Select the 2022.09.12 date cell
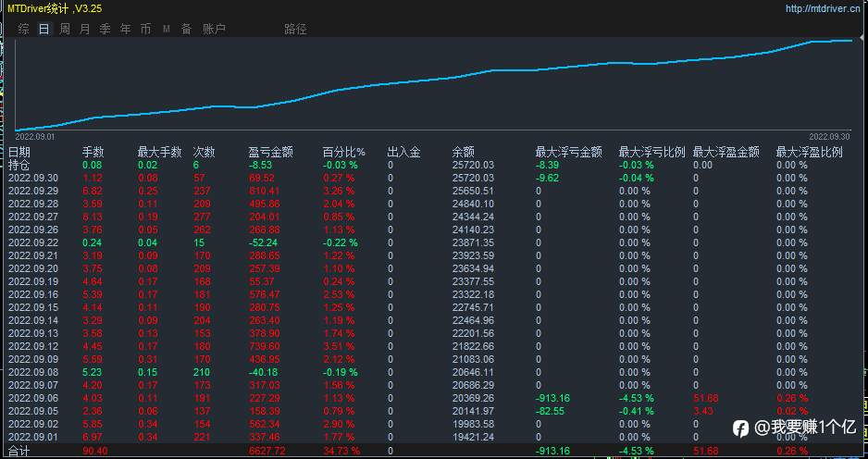 pos(33,346)
